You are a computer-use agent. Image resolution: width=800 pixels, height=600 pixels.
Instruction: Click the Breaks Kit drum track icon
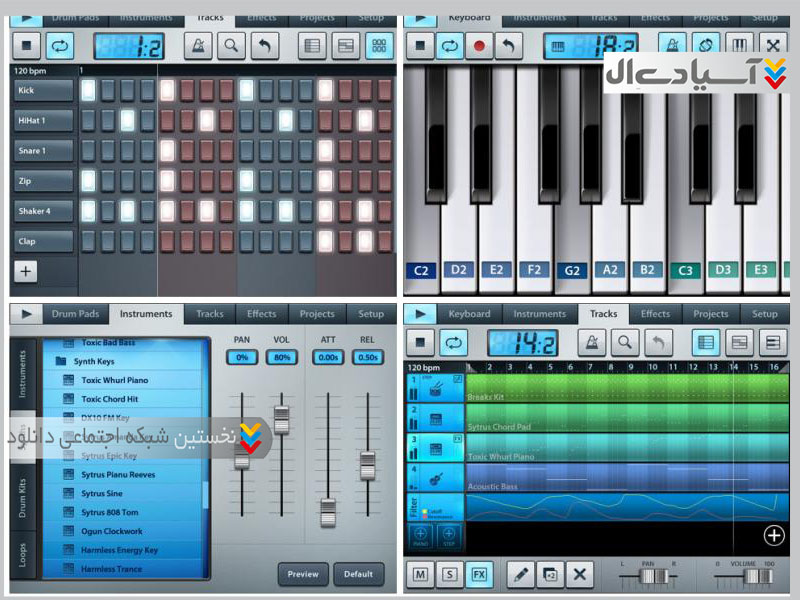(x=437, y=388)
